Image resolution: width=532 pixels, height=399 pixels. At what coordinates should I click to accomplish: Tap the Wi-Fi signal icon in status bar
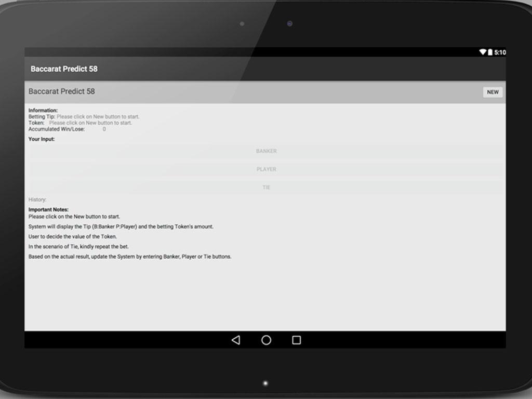pos(482,52)
